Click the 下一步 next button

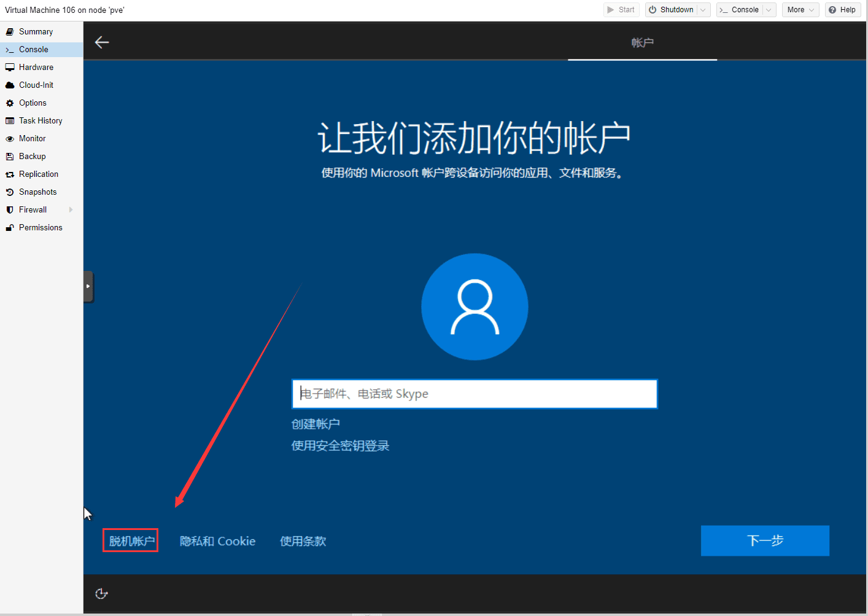coord(765,540)
